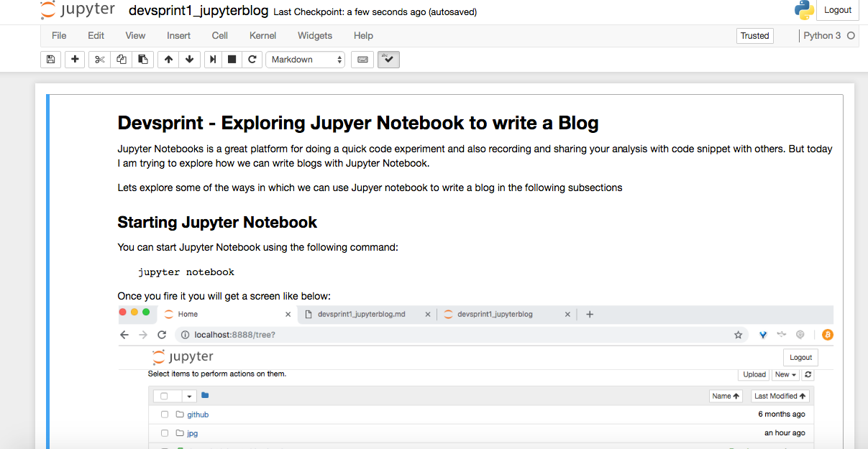
Task: Run the cell with the run icon
Action: 213,60
